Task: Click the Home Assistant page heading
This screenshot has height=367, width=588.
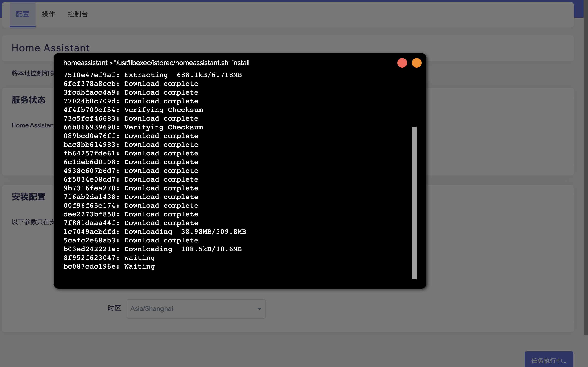Action: click(x=51, y=48)
